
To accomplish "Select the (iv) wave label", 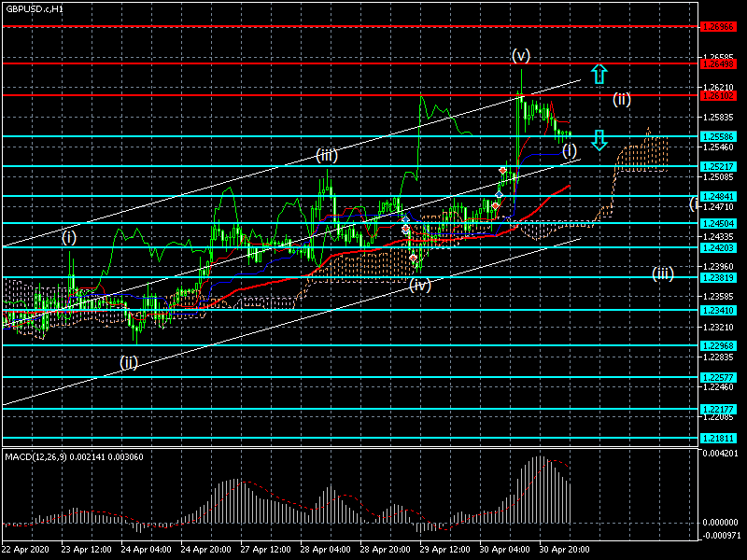I will click(x=420, y=286).
